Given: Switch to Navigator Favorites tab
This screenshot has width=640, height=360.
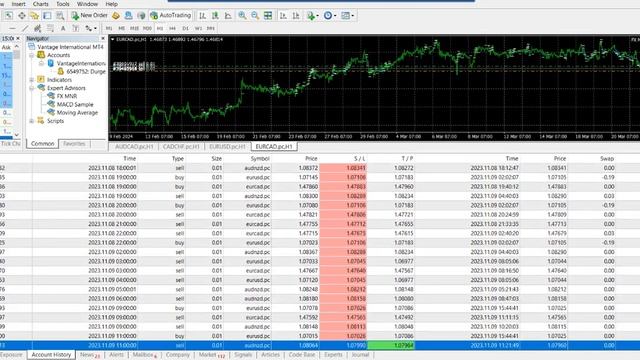Looking at the screenshot, I should click(74, 144).
